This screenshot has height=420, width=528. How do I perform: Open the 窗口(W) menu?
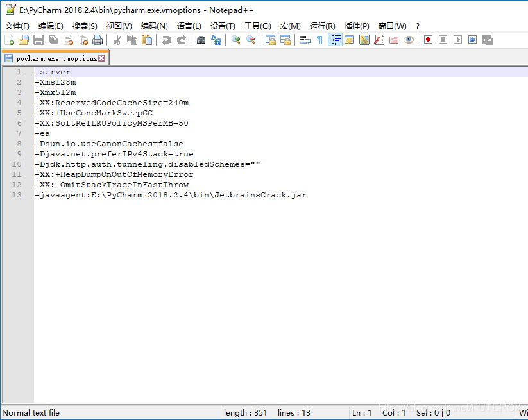(392, 26)
